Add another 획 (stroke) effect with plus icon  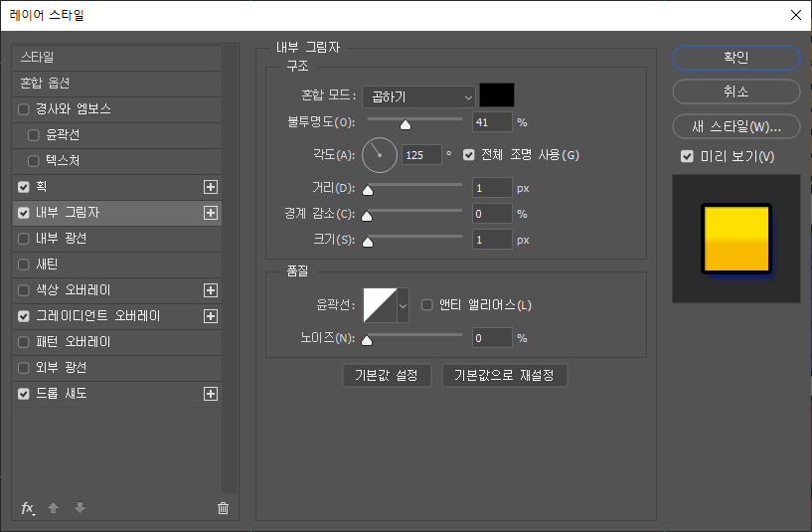[x=211, y=187]
